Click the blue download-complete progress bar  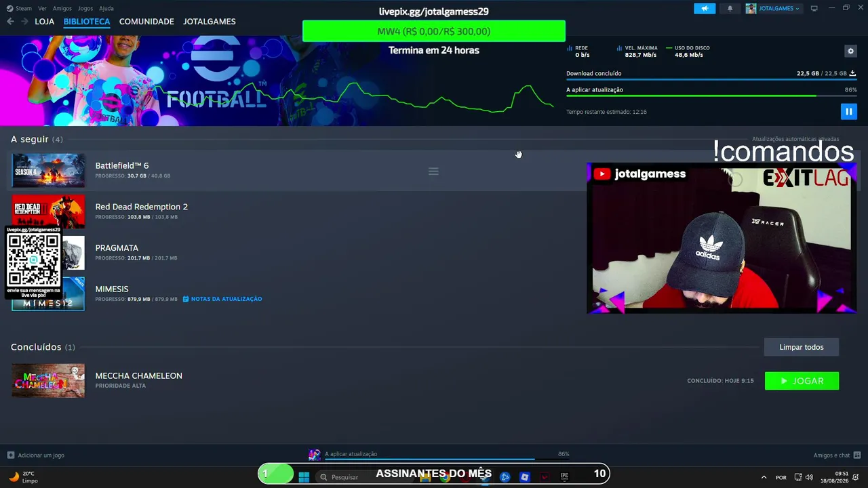711,79
